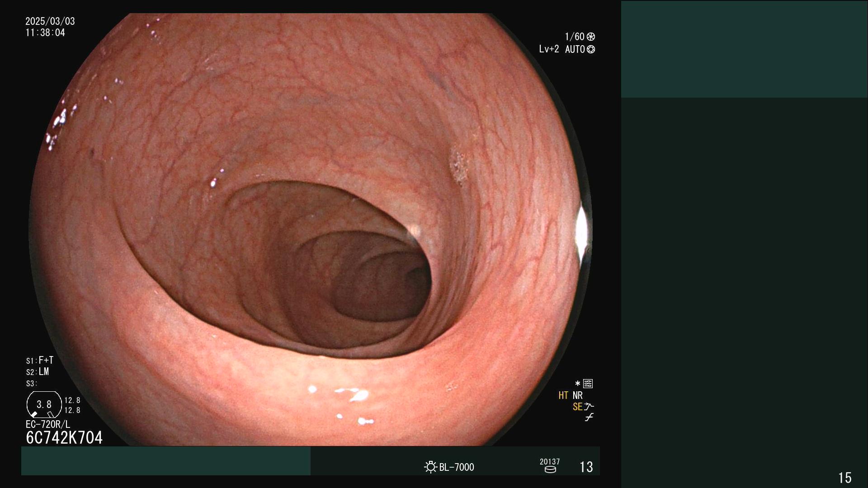Click the storage disk icon under 20137

550,469
